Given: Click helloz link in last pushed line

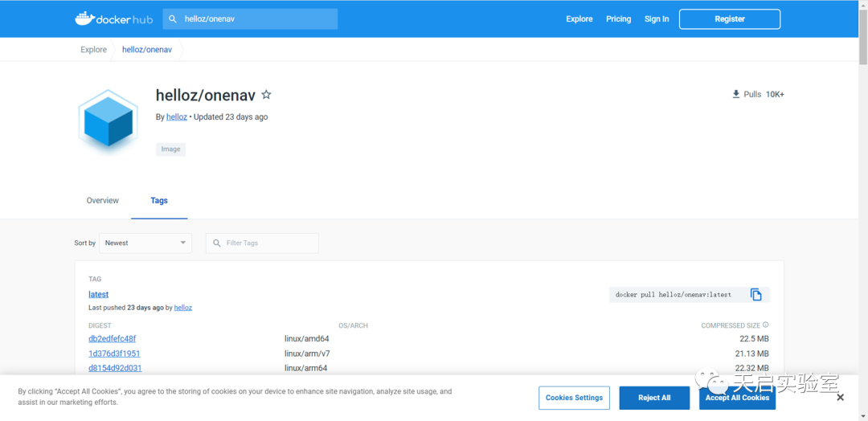Looking at the screenshot, I should [x=183, y=308].
